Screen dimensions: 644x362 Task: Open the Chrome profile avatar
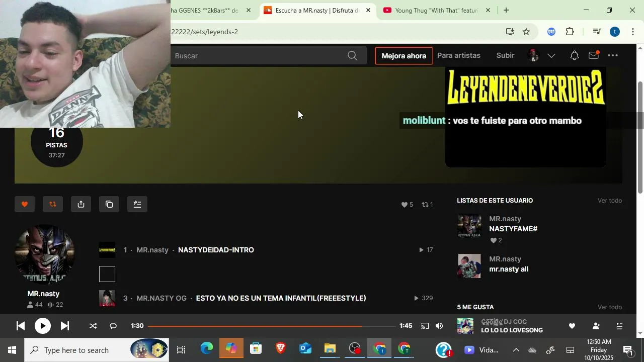pos(615,32)
